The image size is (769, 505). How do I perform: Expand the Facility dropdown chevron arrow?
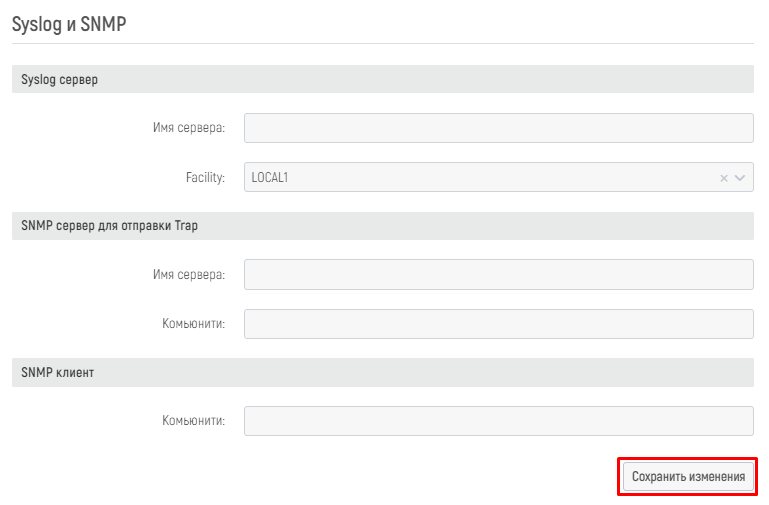[741, 178]
